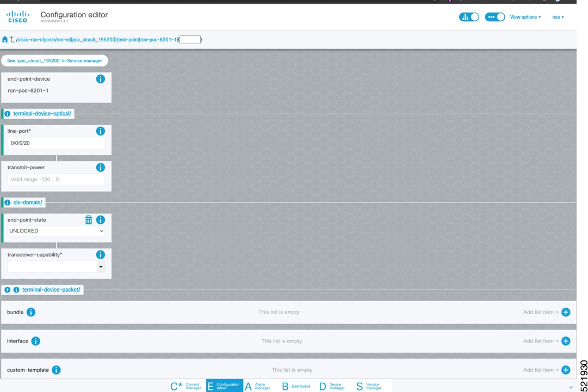Open info for transmit-power
588x392 pixels.
101,168
